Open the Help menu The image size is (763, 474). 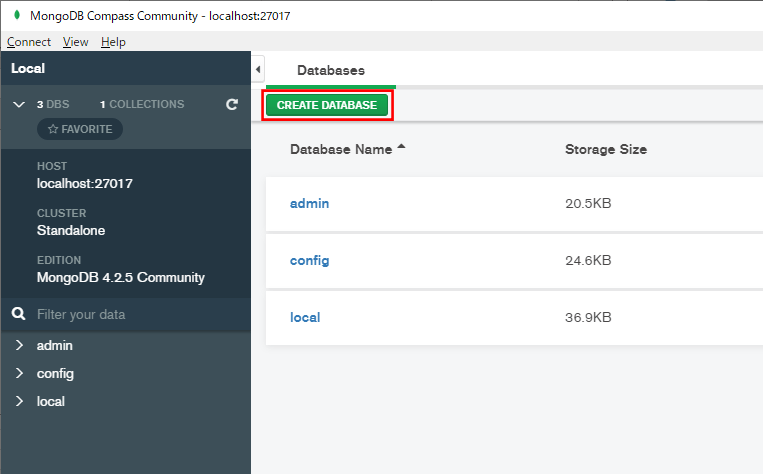point(113,42)
